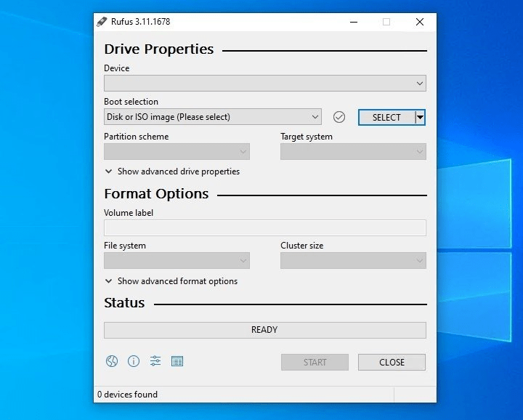Click the arrow beside the SELECT button
This screenshot has height=420, width=523.
point(420,117)
